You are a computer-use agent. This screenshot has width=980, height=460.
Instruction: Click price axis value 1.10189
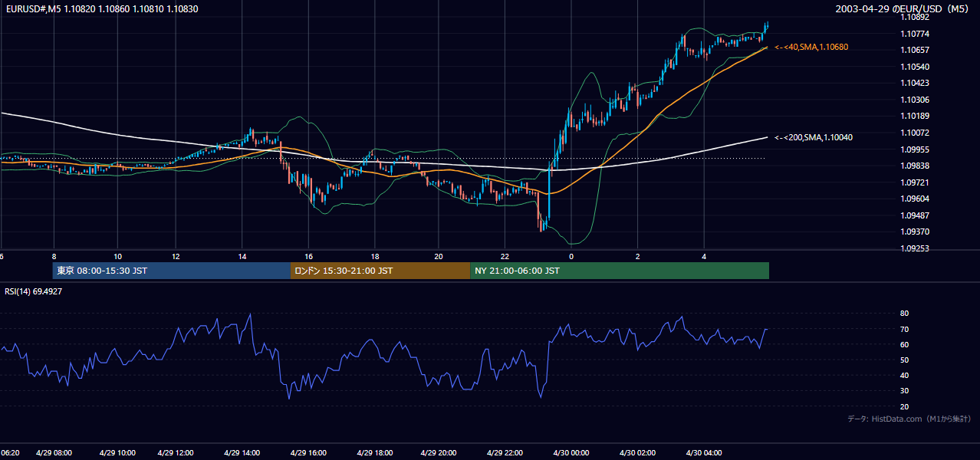click(x=914, y=116)
